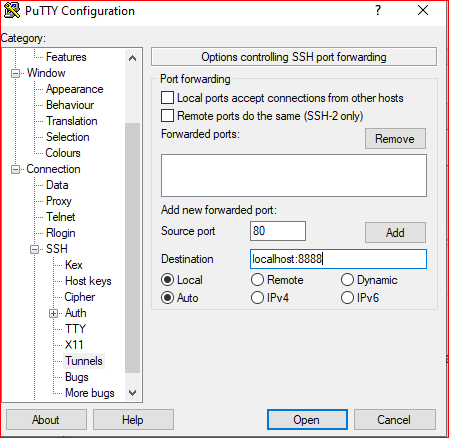Click the Help button
449x438 pixels.
(x=133, y=420)
